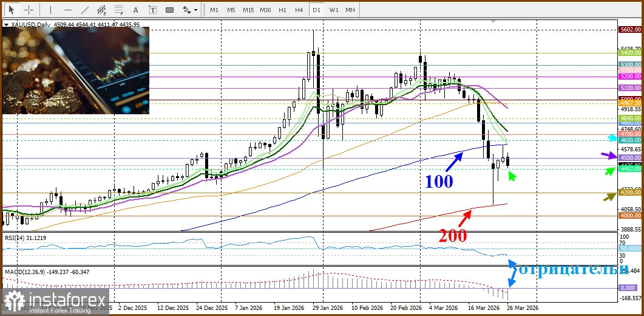
Task: Choose the text label 'T' tool
Action: pos(153,10)
